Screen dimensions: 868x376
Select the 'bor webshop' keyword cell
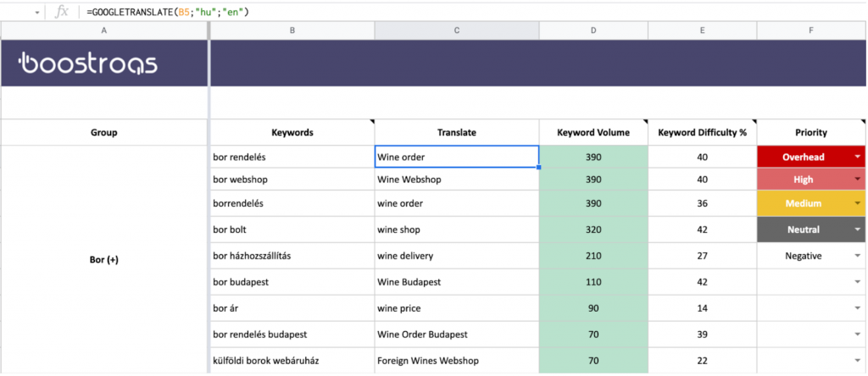click(x=292, y=180)
